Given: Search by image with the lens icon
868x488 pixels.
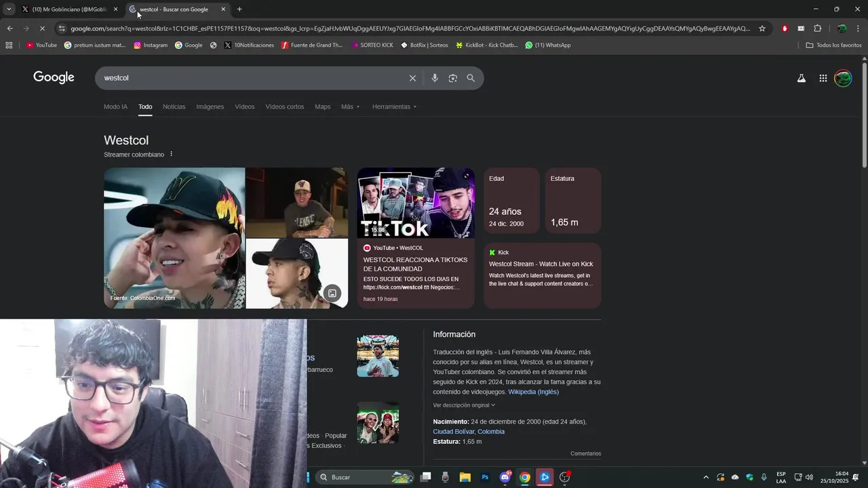Looking at the screenshot, I should tap(453, 78).
